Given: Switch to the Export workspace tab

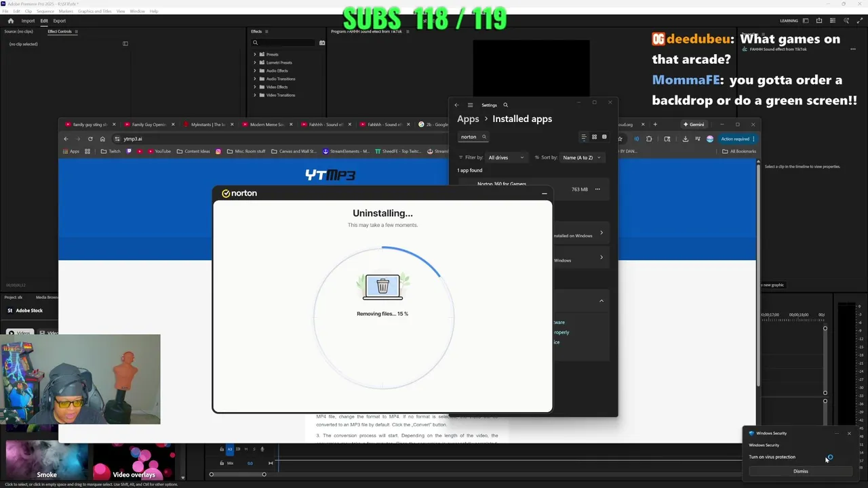Looking at the screenshot, I should pyautogui.click(x=60, y=21).
